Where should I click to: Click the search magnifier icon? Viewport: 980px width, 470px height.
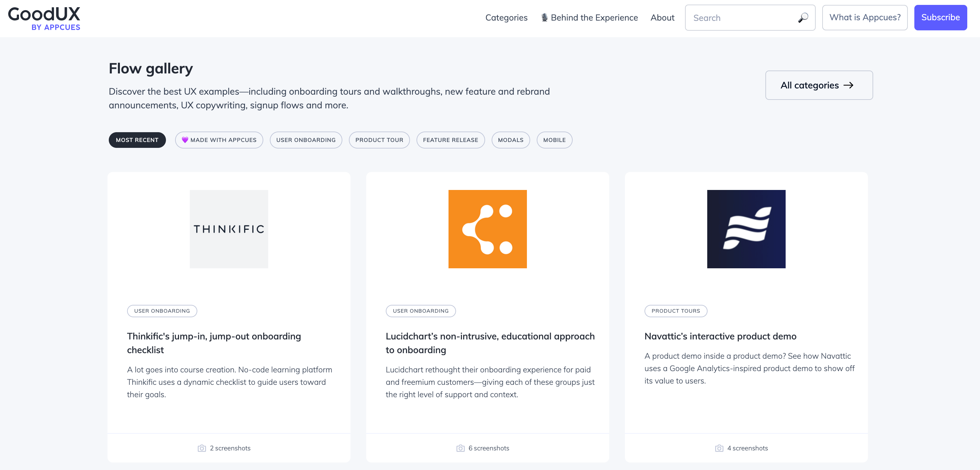tap(803, 18)
